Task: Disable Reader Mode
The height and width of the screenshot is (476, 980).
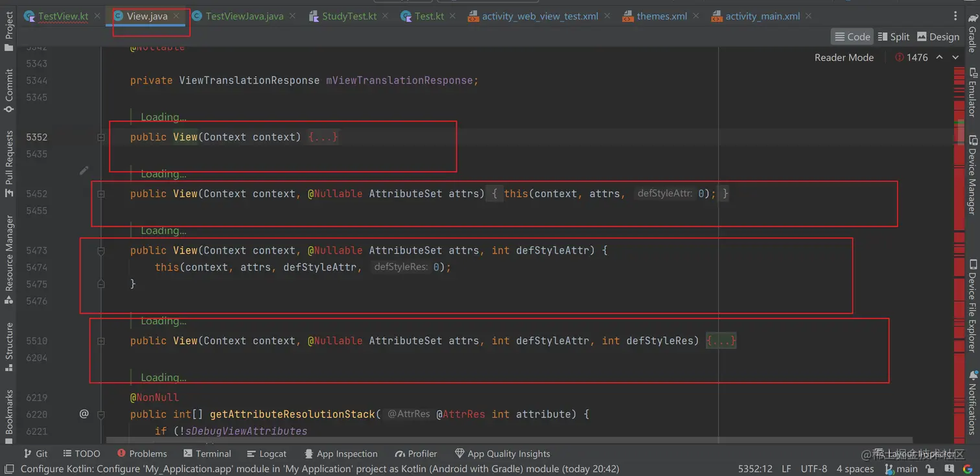Action: (844, 57)
